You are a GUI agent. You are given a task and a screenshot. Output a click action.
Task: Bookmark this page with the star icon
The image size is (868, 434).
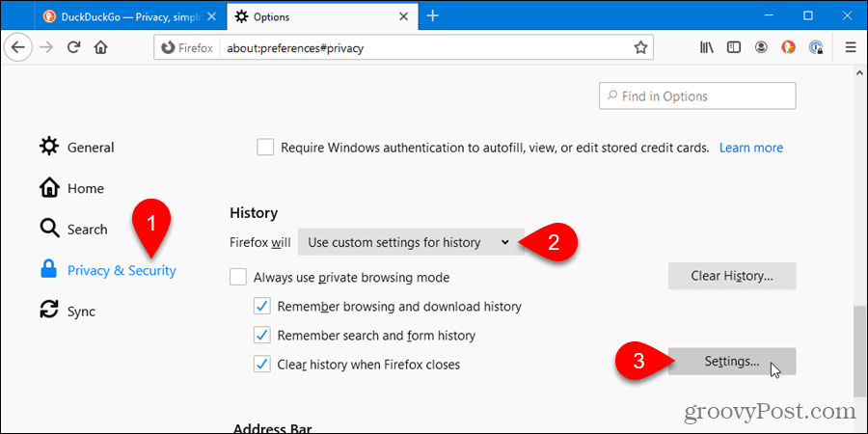[640, 47]
